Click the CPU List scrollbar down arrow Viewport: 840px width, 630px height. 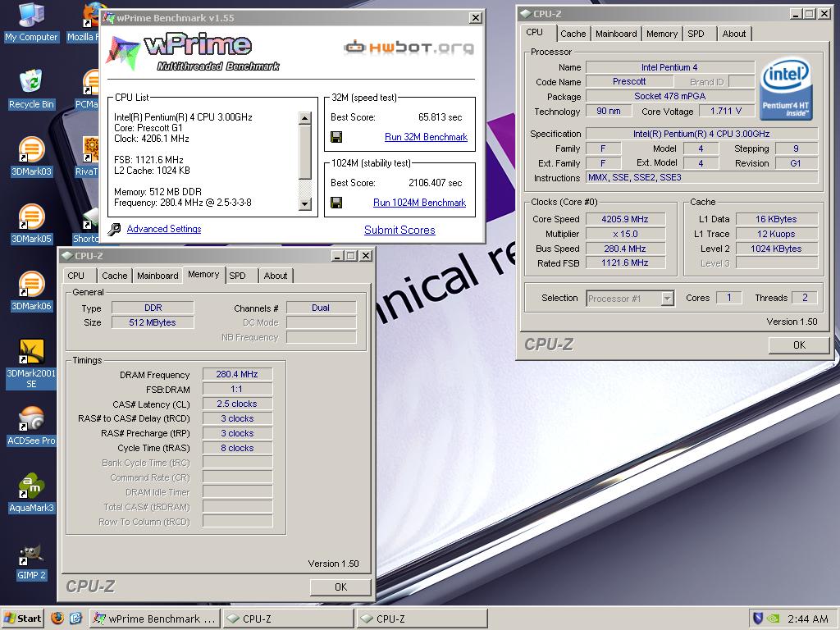click(305, 203)
